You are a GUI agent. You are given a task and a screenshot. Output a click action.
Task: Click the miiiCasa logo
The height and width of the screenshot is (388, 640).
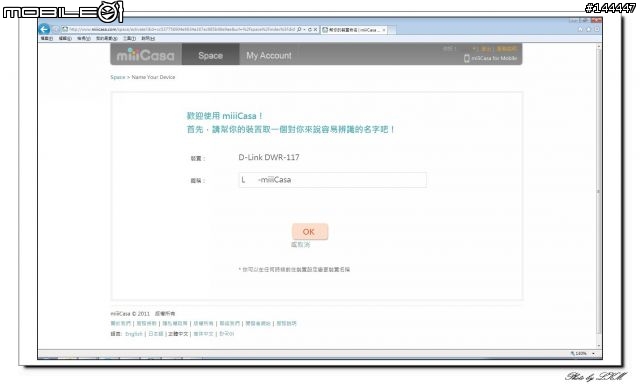[x=146, y=55]
